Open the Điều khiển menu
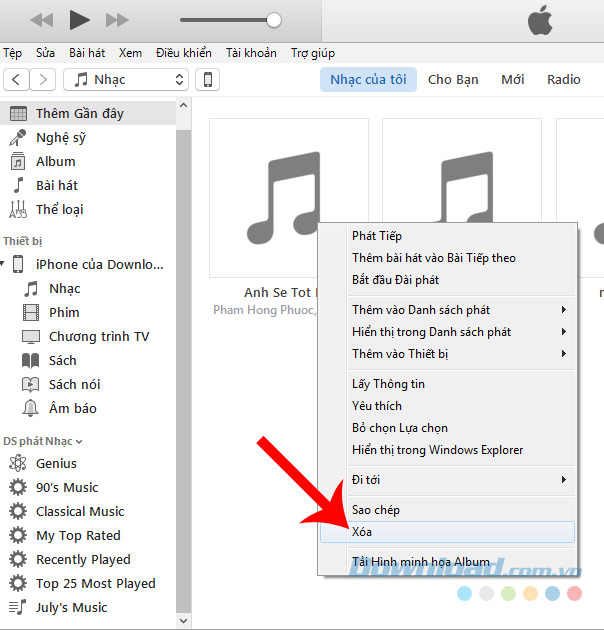The width and height of the screenshot is (604, 630). (184, 53)
